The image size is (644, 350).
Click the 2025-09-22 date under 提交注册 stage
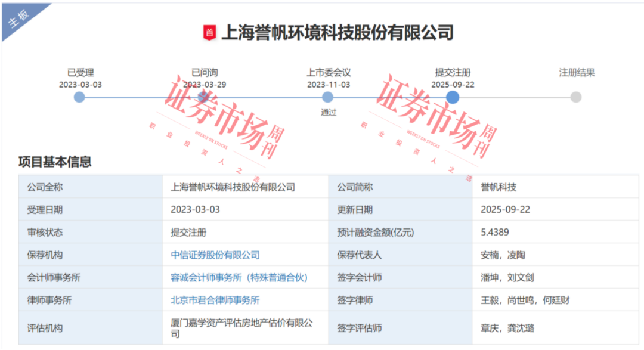pos(453,85)
